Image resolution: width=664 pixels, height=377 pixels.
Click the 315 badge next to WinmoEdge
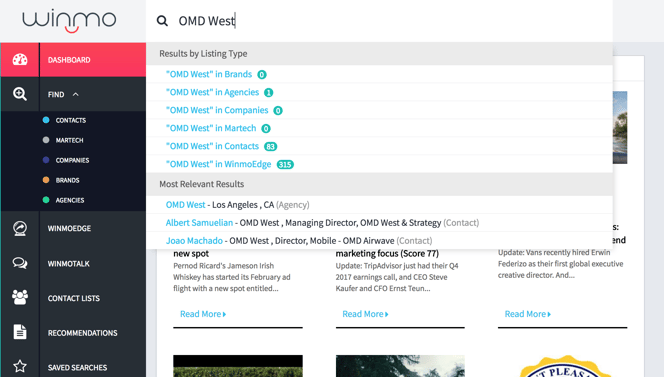click(285, 164)
